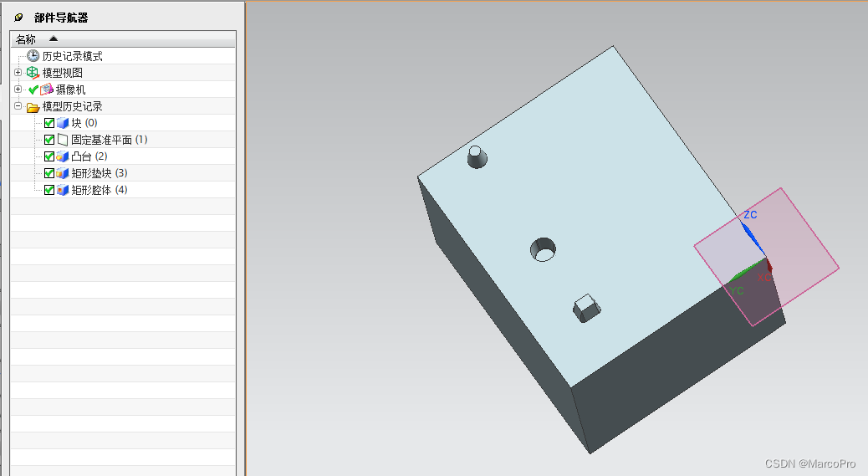The height and width of the screenshot is (476, 868).
Task: Collapse the 模型历史记录 node
Action: click(x=18, y=105)
